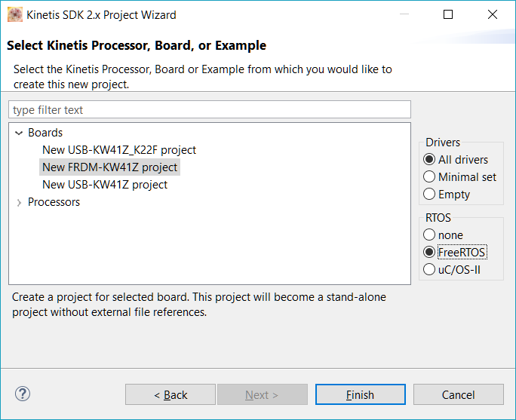Go back with the Back button
The height and width of the screenshot is (420, 516).
coord(170,394)
